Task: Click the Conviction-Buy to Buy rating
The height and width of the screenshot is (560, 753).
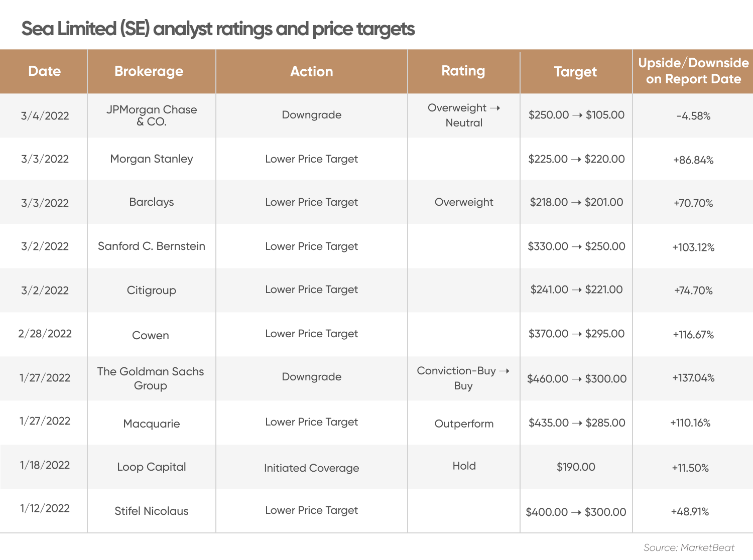Action: 463,378
